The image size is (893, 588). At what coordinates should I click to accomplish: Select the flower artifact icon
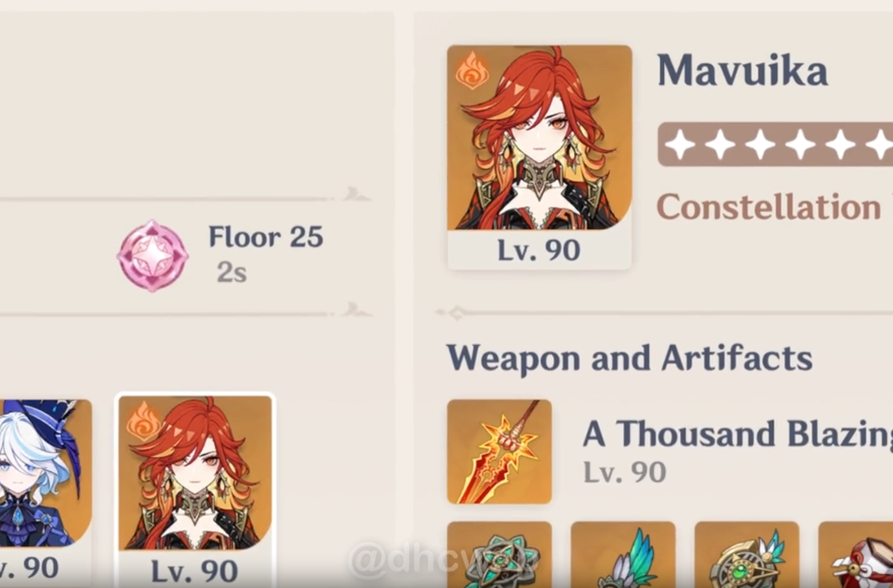pyautogui.click(x=499, y=555)
